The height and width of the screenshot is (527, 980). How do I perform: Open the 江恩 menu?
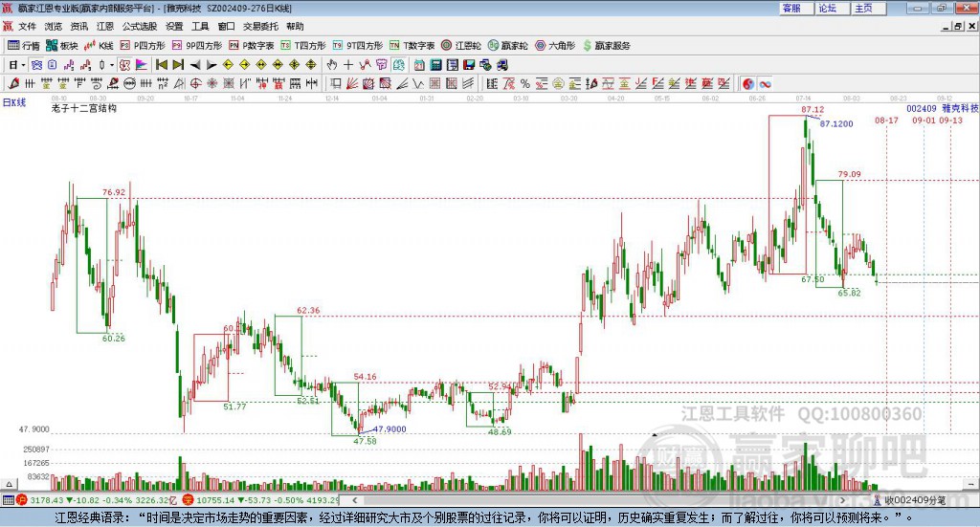(x=105, y=26)
